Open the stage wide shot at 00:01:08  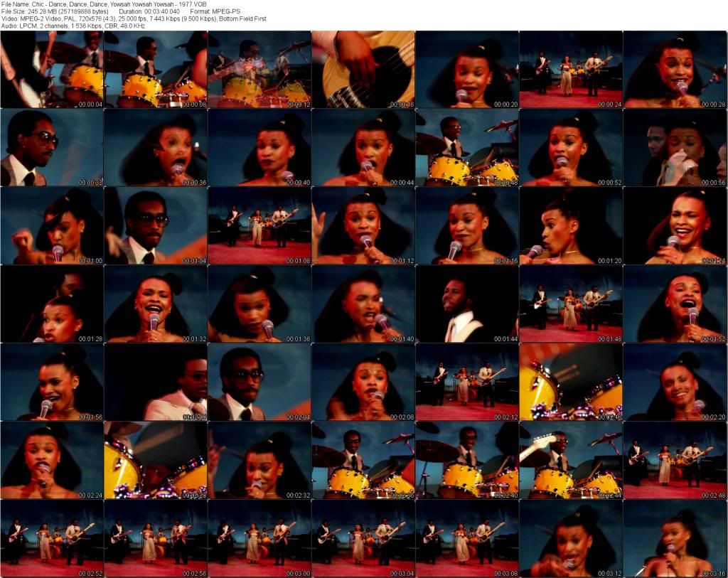[x=259, y=226]
